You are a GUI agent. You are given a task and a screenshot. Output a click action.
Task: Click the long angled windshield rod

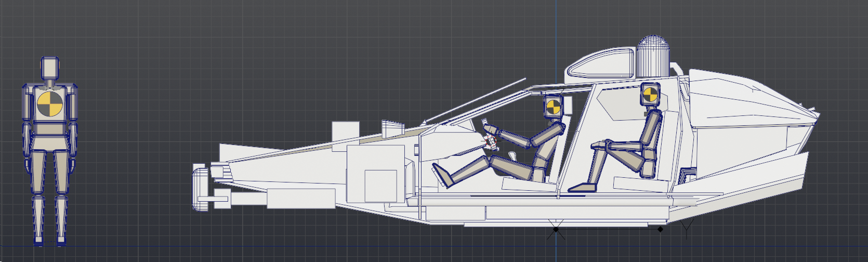click(x=477, y=100)
